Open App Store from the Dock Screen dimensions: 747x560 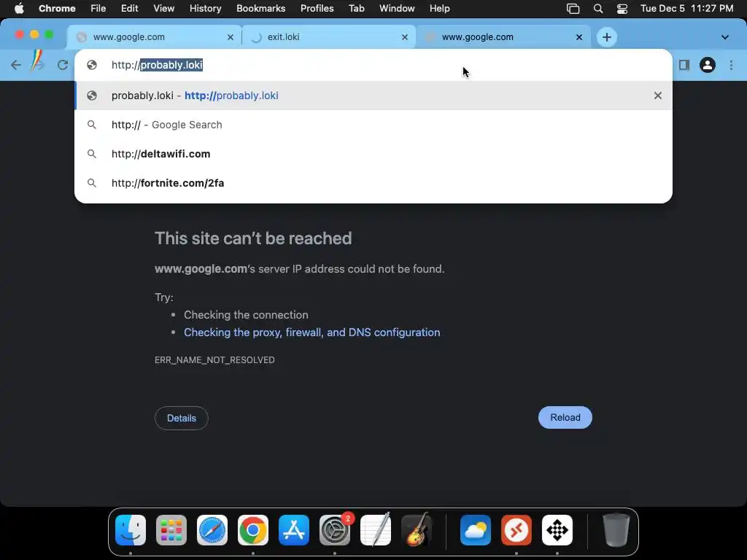point(294,530)
